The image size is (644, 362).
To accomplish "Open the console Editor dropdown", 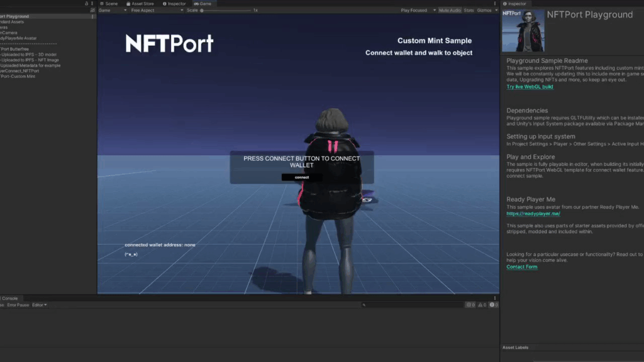I will [x=40, y=305].
